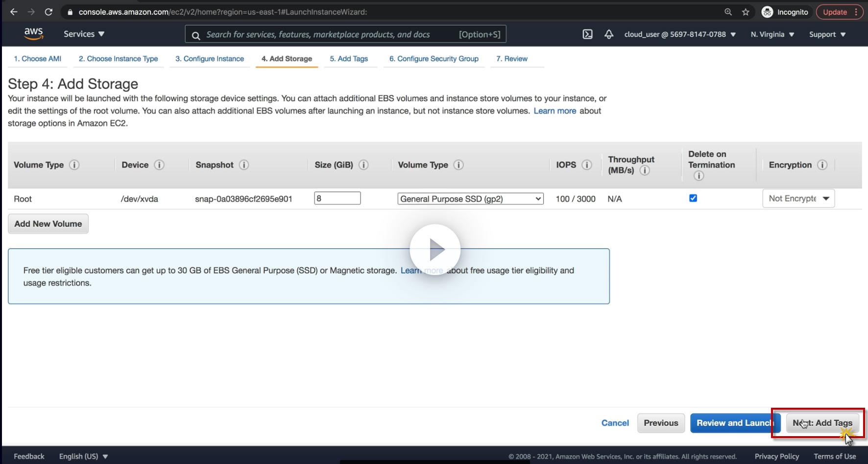Screen dimensions: 868x464
Task: Open the Privacy Policy link
Action: point(777,456)
